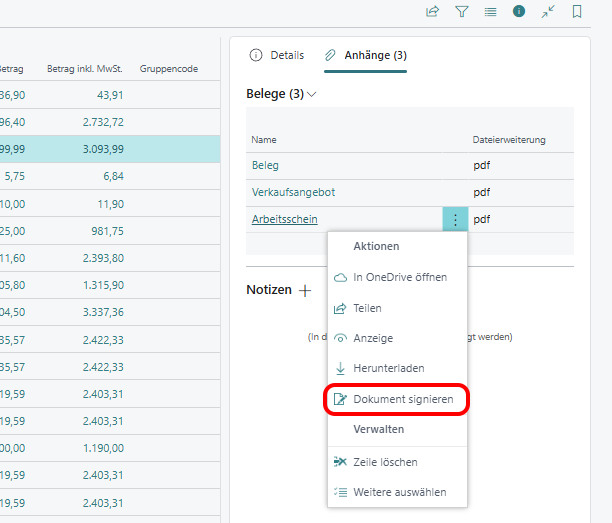Switch list view layout icon
Image resolution: width=612 pixels, height=523 pixels.
(491, 12)
